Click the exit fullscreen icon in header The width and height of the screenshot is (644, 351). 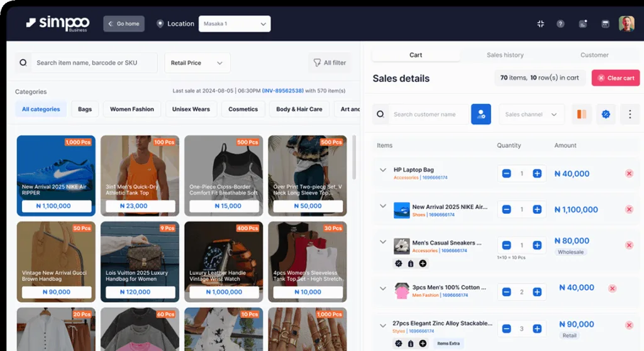pos(540,24)
